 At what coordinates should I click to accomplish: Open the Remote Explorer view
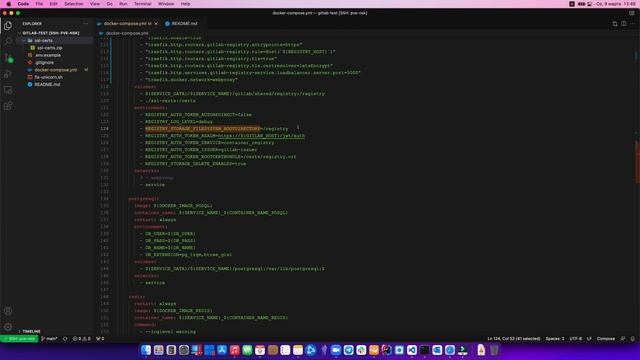tap(8, 90)
